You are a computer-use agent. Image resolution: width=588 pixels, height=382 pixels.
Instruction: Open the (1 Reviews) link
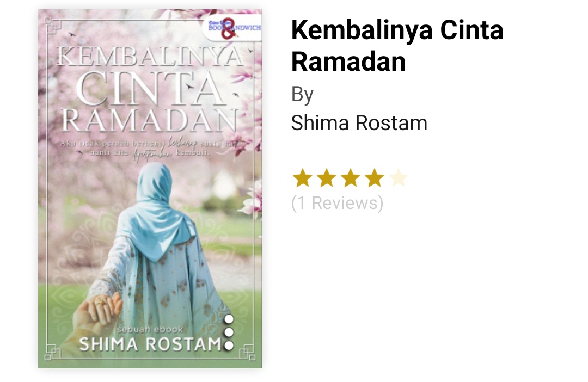point(337,203)
